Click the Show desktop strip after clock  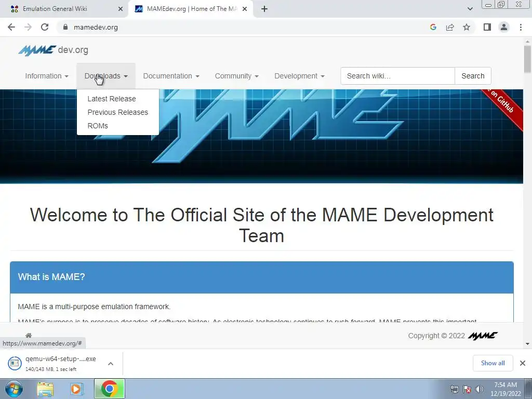(x=528, y=389)
